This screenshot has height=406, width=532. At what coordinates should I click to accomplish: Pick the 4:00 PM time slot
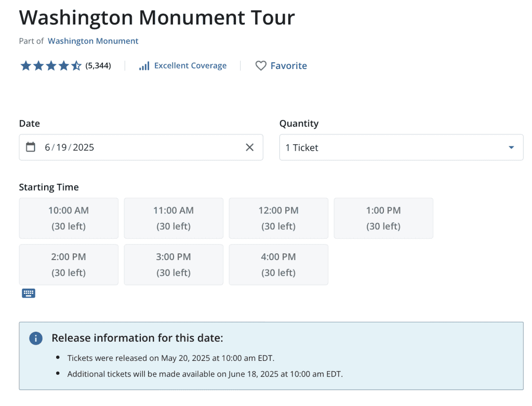click(x=278, y=264)
